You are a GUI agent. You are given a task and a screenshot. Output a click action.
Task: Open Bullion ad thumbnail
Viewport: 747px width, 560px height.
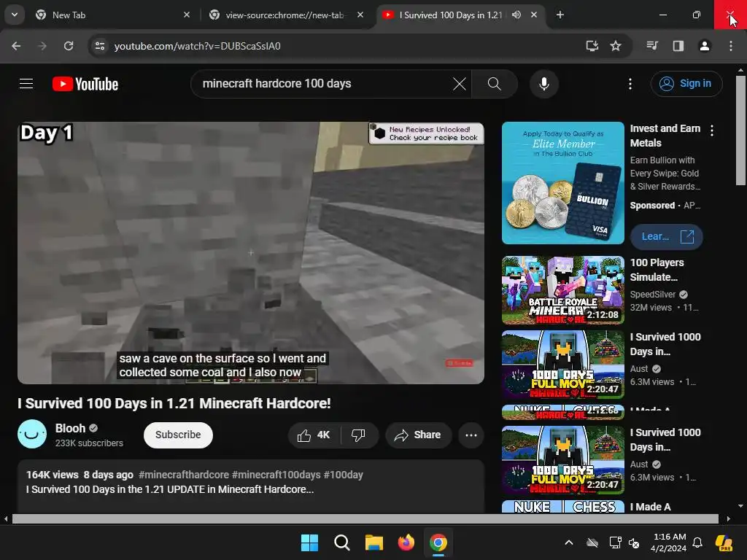562,183
